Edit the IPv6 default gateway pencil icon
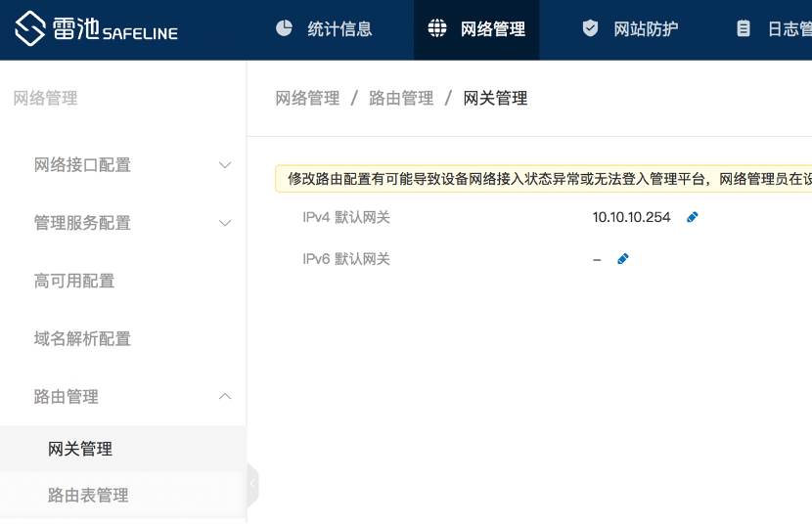The width and height of the screenshot is (812, 524). 623,259
